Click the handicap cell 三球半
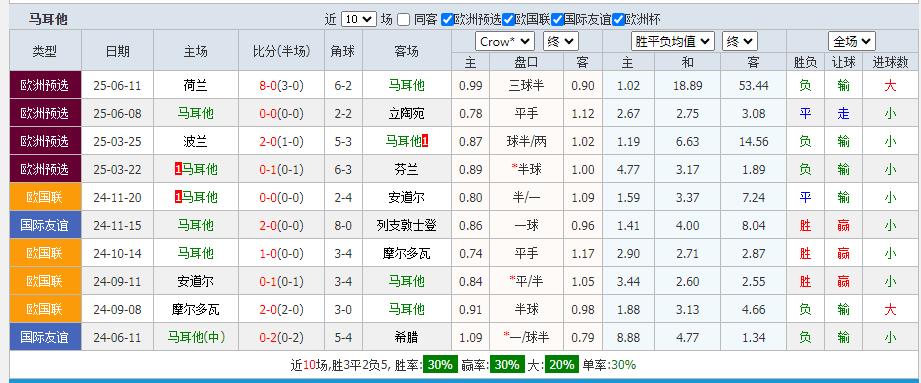Image resolution: width=921 pixels, height=383 pixels. point(526,86)
